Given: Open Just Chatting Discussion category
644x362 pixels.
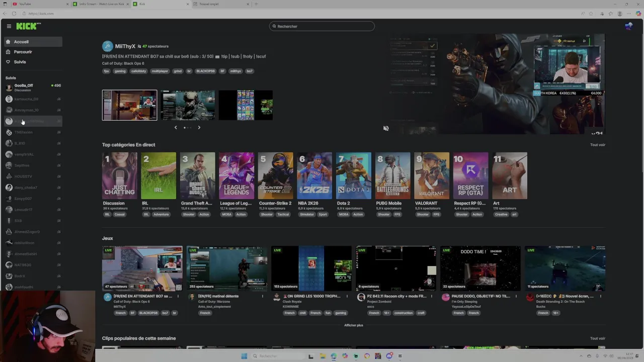Looking at the screenshot, I should click(x=119, y=175).
